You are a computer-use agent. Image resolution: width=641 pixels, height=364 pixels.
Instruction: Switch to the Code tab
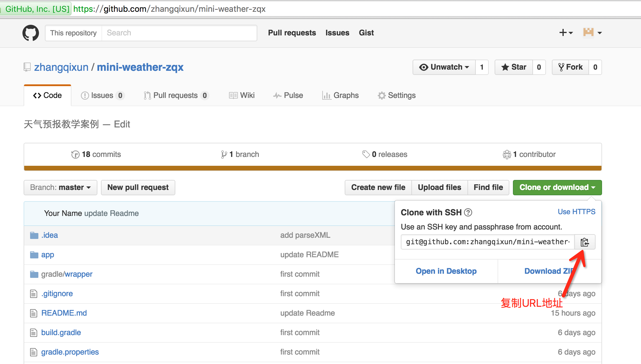coord(48,96)
